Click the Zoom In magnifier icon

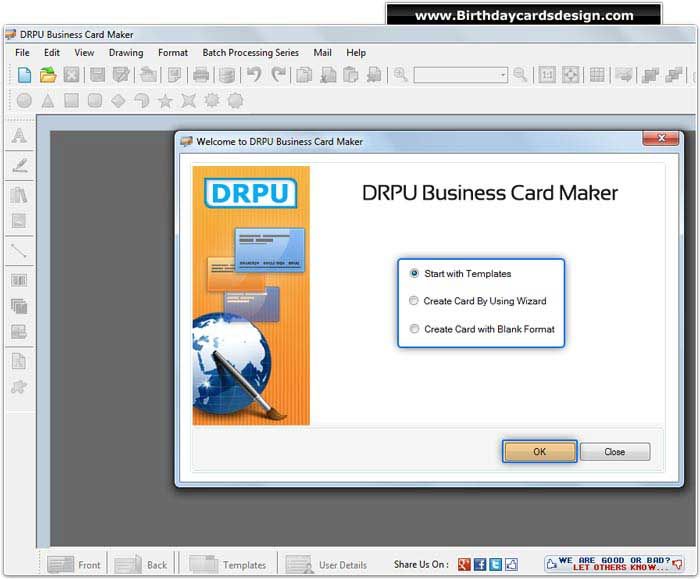click(x=400, y=75)
